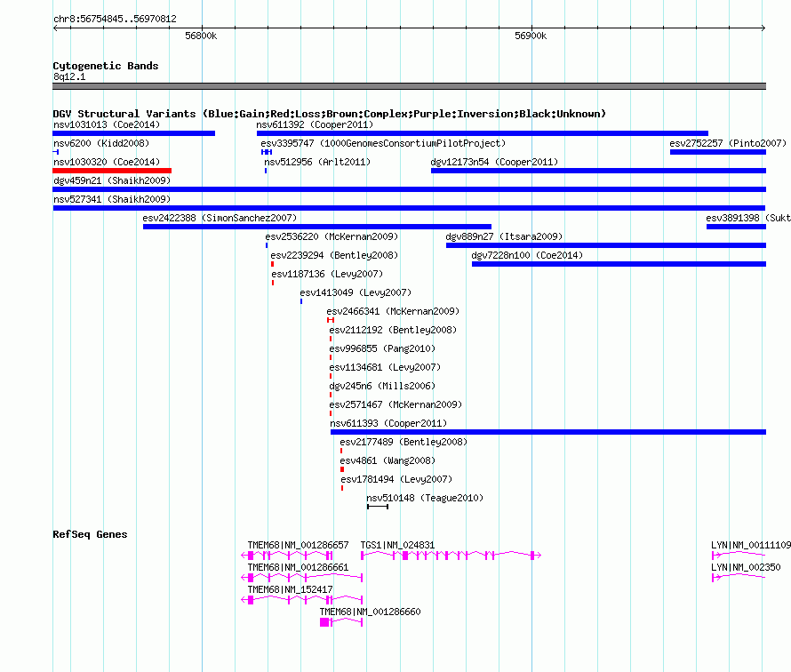Open variant nsv1031013 (Coe2014)
The height and width of the screenshot is (672, 791).
point(107,124)
